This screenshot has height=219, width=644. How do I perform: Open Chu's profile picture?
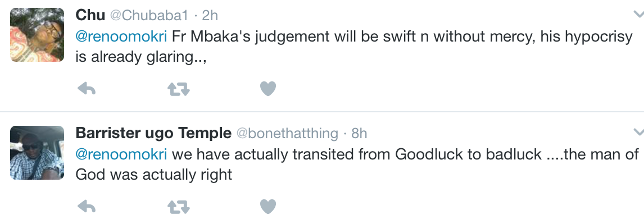point(37,35)
